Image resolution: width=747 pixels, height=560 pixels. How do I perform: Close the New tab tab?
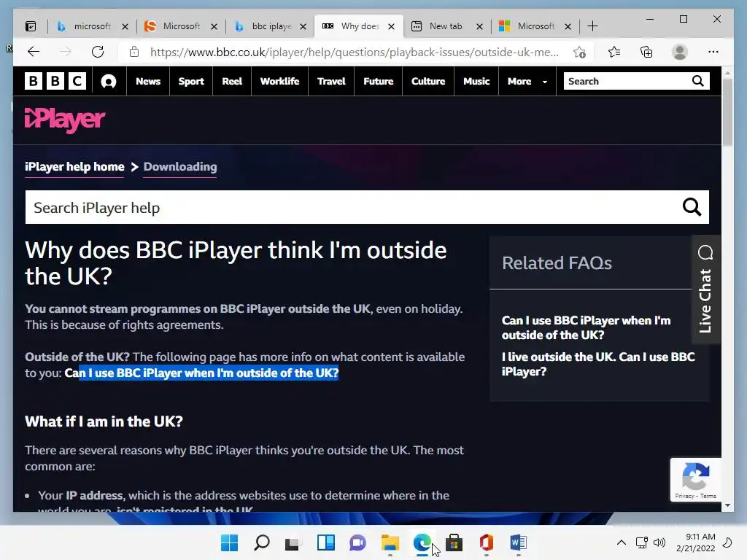[480, 27]
